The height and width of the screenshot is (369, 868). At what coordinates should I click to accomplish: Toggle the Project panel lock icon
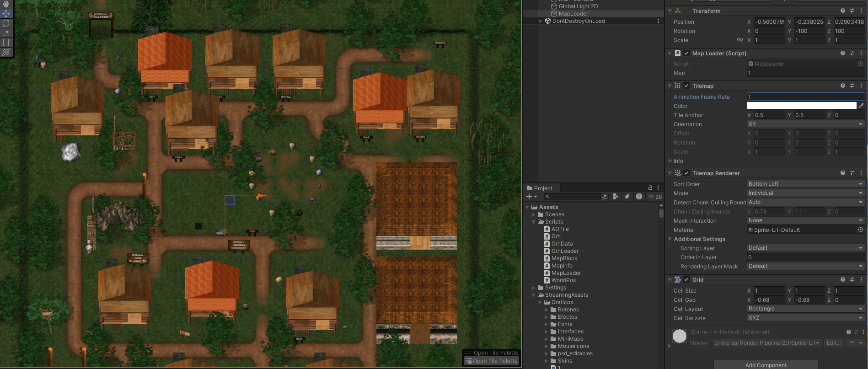pos(650,188)
